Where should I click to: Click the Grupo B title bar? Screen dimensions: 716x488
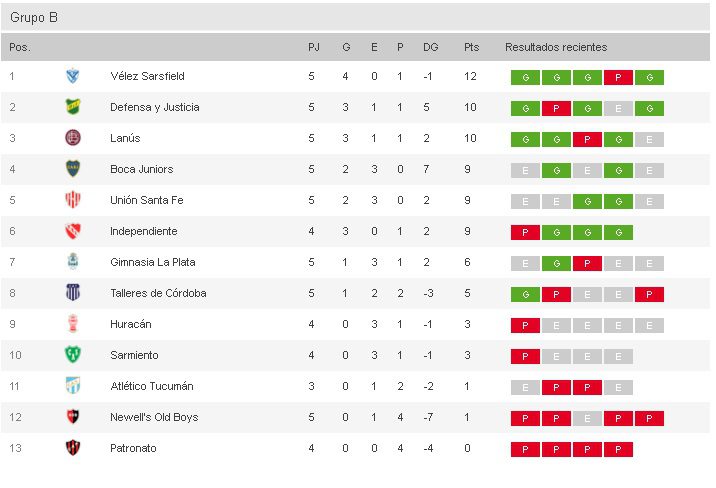tap(358, 17)
